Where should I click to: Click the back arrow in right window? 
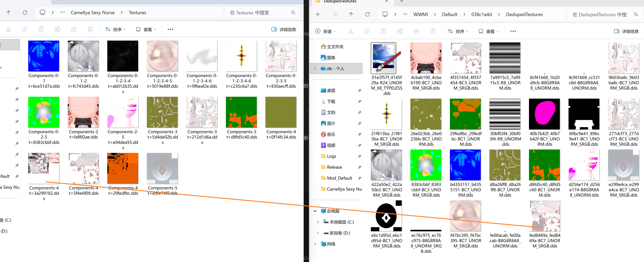[x=318, y=15]
